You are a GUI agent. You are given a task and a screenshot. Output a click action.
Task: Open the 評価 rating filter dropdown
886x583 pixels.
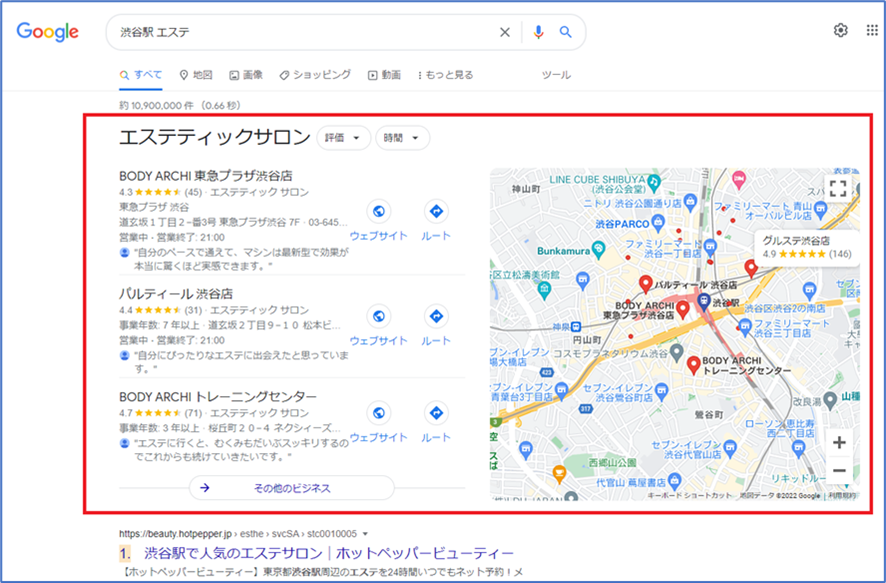pyautogui.click(x=344, y=138)
